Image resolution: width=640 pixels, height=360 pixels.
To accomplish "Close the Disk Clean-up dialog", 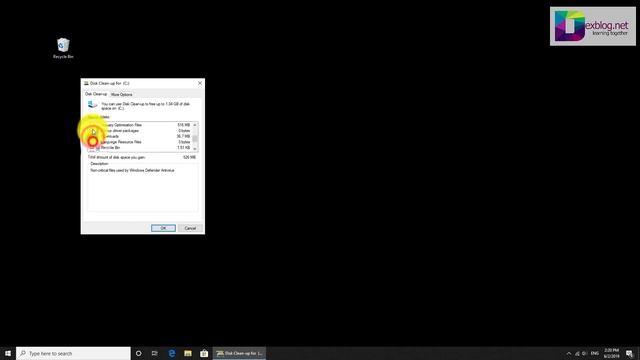I will click(200, 83).
